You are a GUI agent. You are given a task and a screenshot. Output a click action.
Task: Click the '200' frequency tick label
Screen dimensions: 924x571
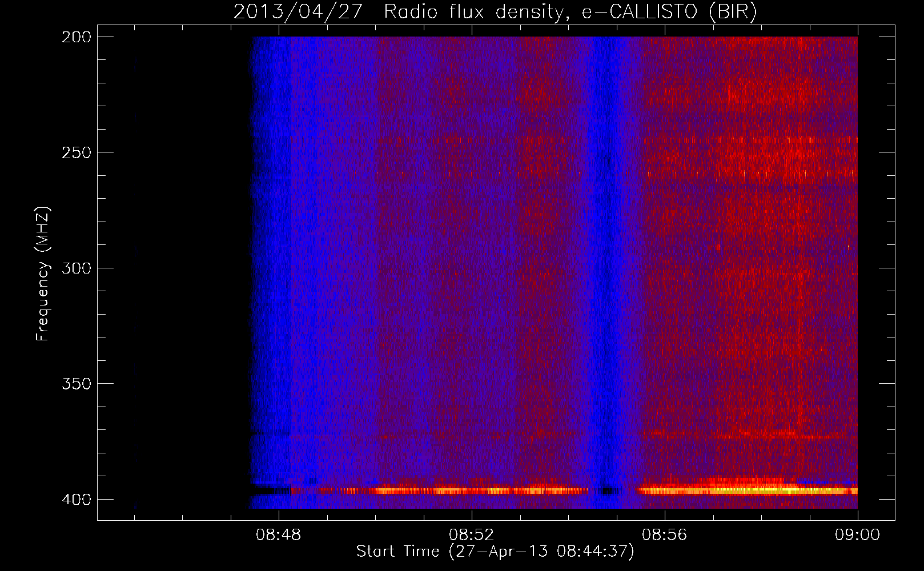tap(76, 37)
